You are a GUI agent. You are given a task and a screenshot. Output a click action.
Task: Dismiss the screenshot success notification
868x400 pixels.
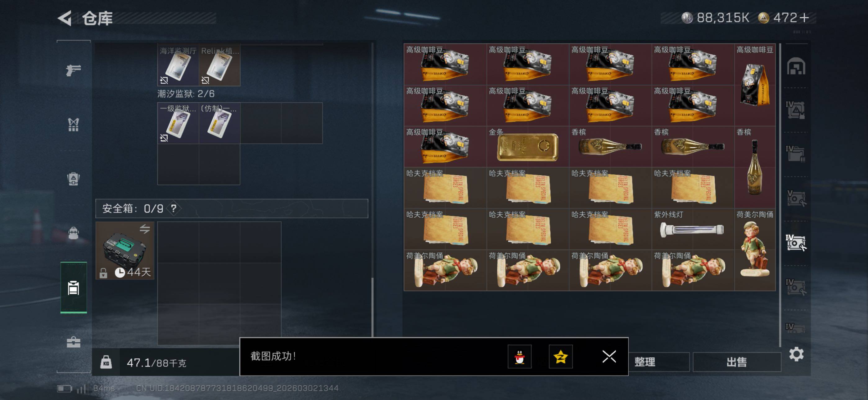(x=609, y=357)
